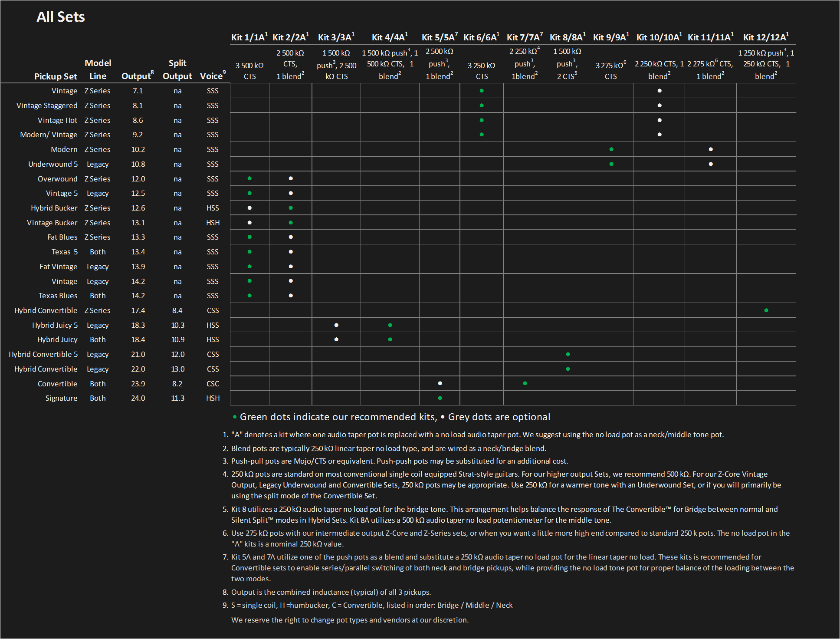The height and width of the screenshot is (639, 840).
Task: Select the Kit 7/7A column header
Action: tap(525, 37)
